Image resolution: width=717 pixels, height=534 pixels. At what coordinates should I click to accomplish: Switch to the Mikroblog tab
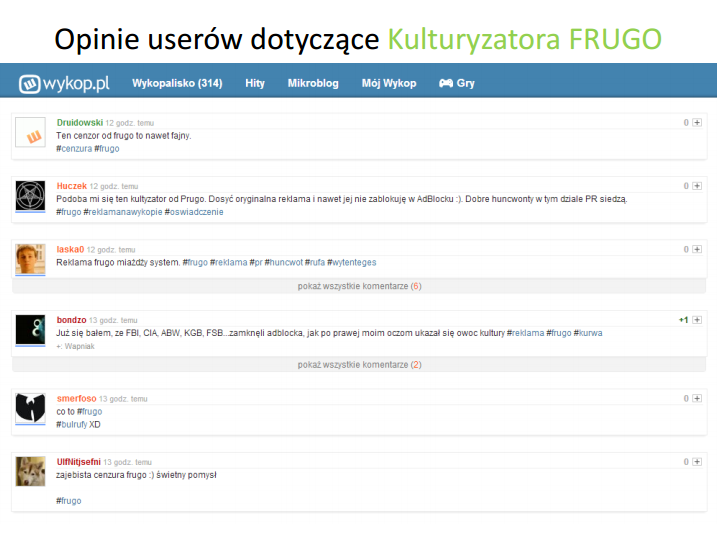[x=313, y=84]
